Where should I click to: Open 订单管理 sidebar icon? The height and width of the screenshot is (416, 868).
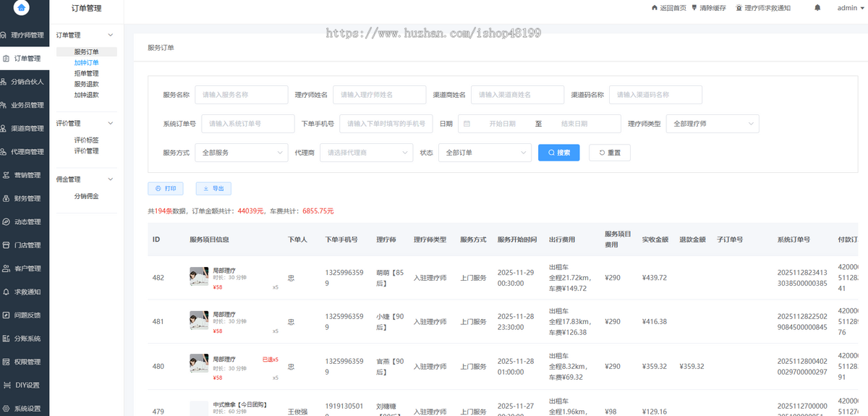[7, 59]
